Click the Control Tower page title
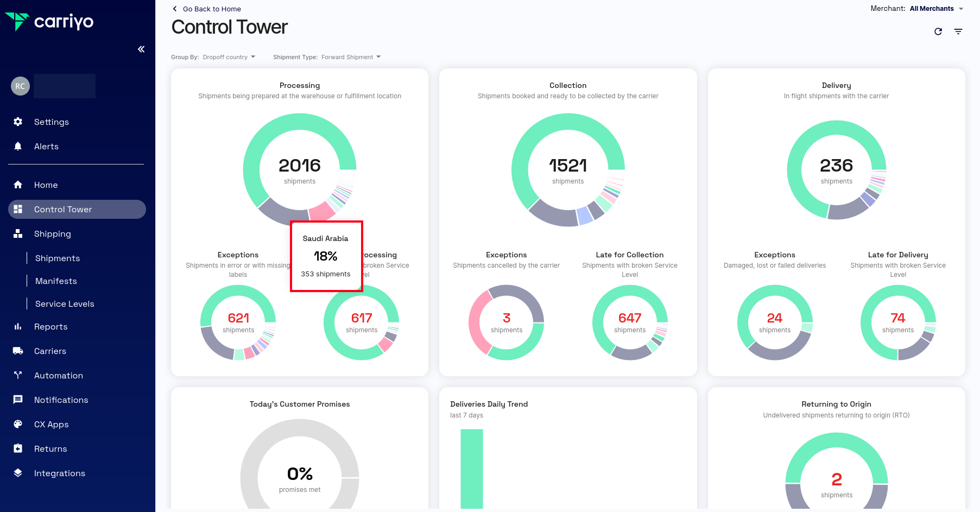The height and width of the screenshot is (512, 980). click(x=229, y=27)
